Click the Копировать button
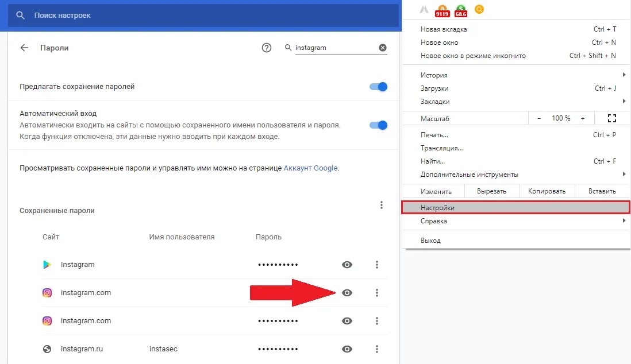This screenshot has height=364, width=631. [547, 191]
